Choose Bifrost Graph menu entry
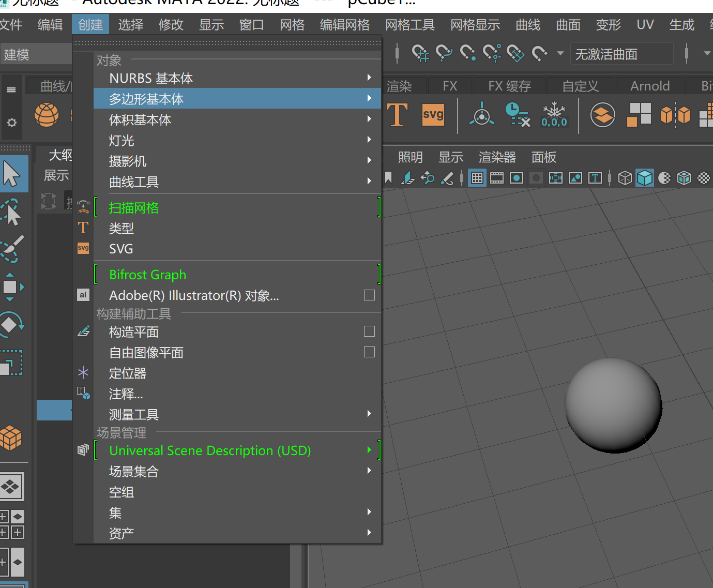 [237, 274]
